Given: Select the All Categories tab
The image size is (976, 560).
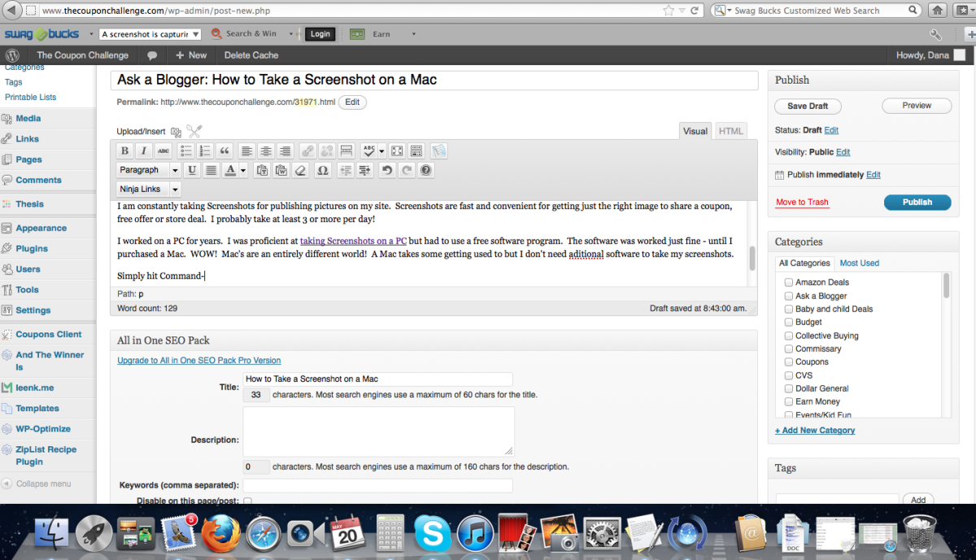Looking at the screenshot, I should tap(804, 263).
